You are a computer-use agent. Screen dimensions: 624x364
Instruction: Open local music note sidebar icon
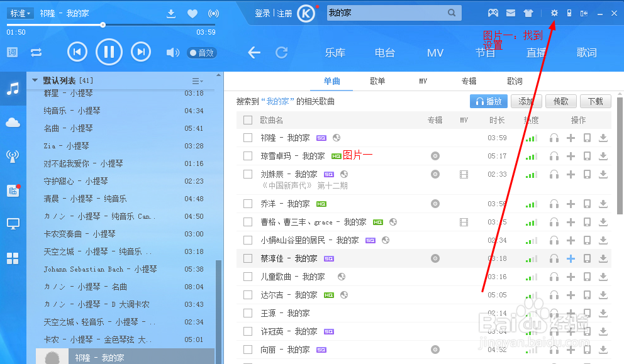click(x=13, y=88)
